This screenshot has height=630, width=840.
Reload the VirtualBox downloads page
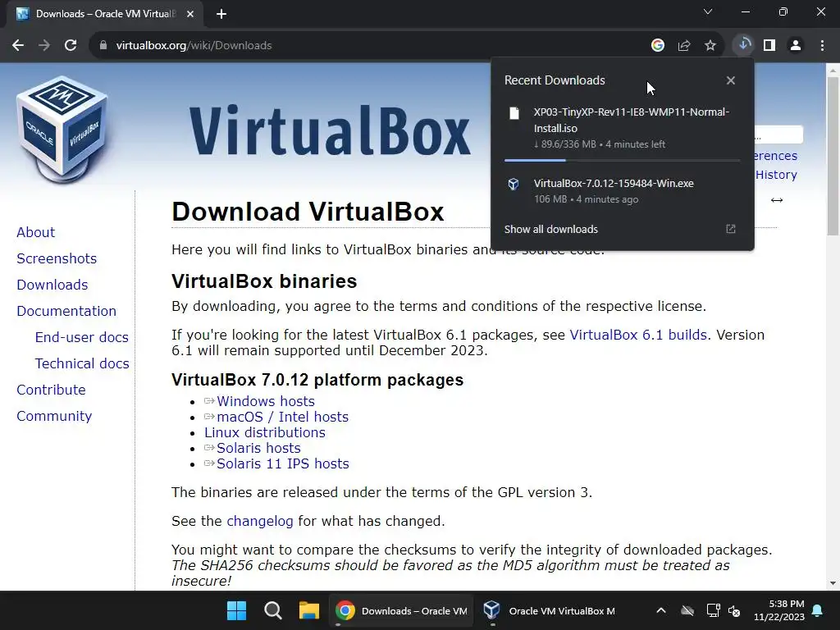click(x=71, y=46)
